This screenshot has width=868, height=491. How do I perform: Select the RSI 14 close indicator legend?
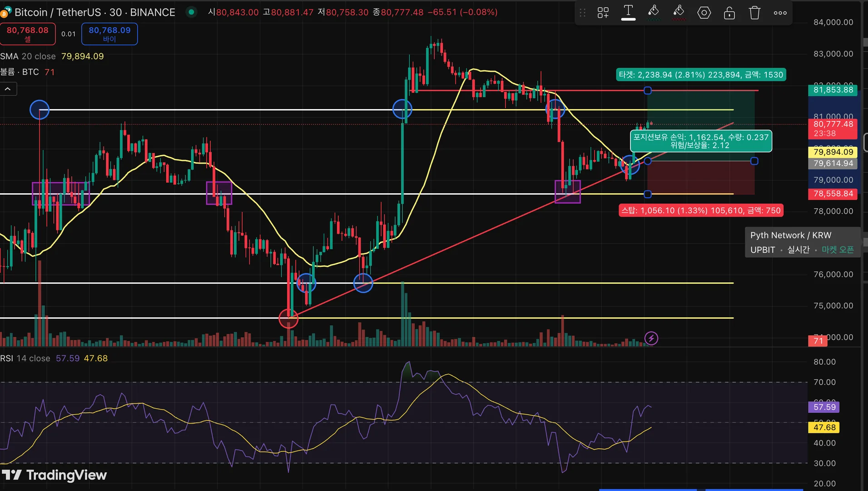click(x=54, y=358)
